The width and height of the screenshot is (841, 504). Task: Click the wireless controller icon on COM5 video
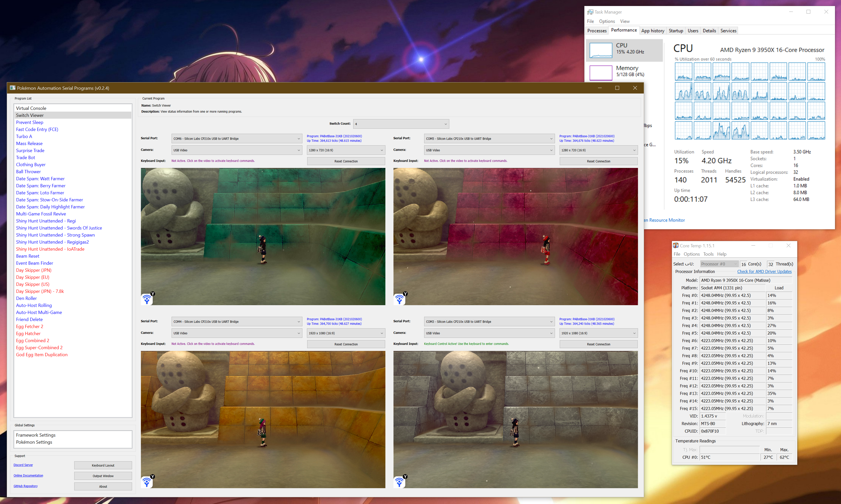[x=399, y=299]
